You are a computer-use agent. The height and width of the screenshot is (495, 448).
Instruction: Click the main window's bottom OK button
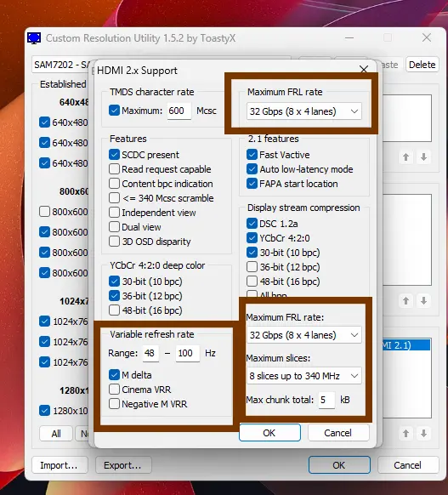(339, 465)
